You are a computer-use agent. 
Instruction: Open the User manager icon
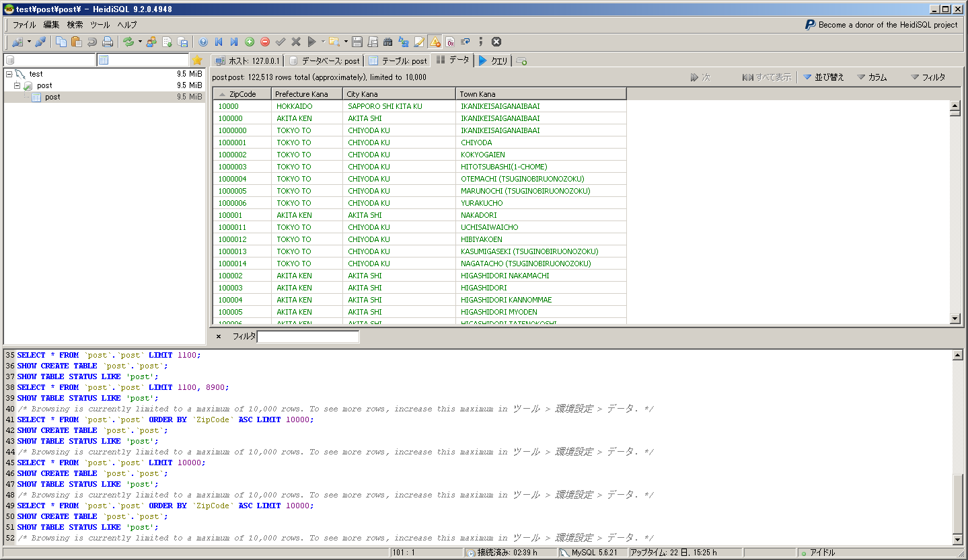pos(151,42)
